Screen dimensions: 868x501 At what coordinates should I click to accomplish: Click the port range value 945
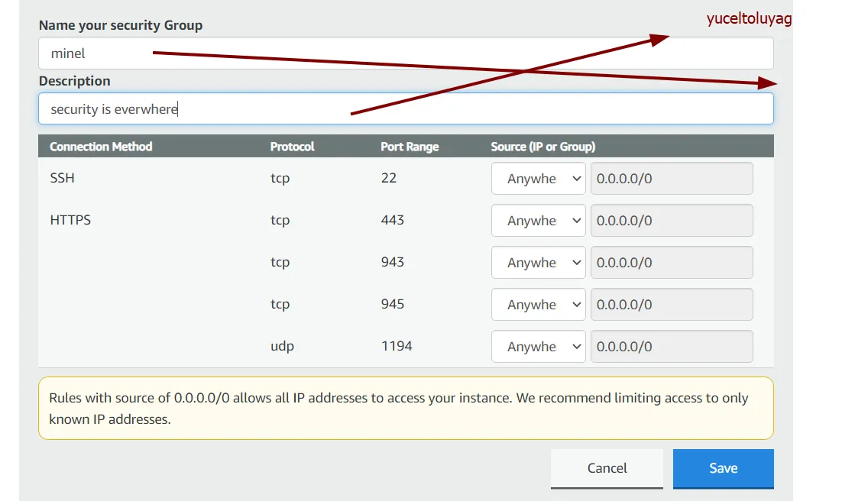pyautogui.click(x=393, y=304)
